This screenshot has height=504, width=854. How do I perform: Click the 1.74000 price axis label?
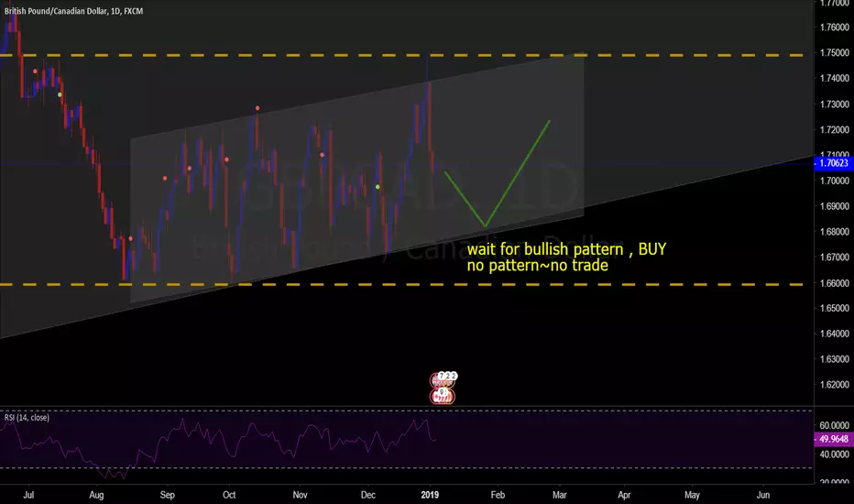[x=835, y=79]
